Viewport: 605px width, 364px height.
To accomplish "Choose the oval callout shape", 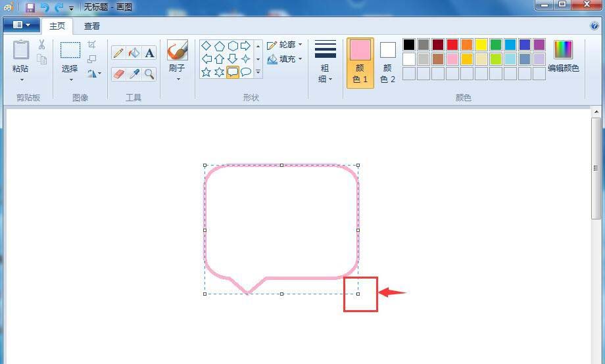I will (x=246, y=72).
